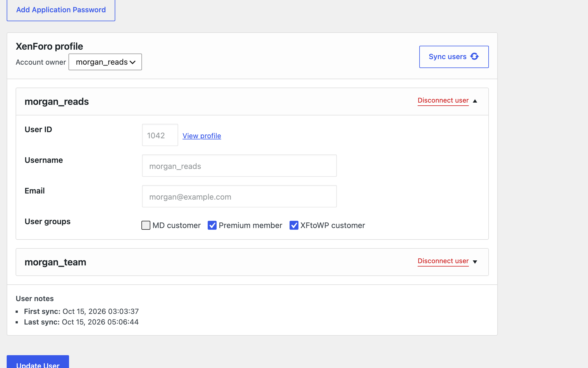Click the Email label text
The height and width of the screenshot is (368, 588).
coord(35,191)
